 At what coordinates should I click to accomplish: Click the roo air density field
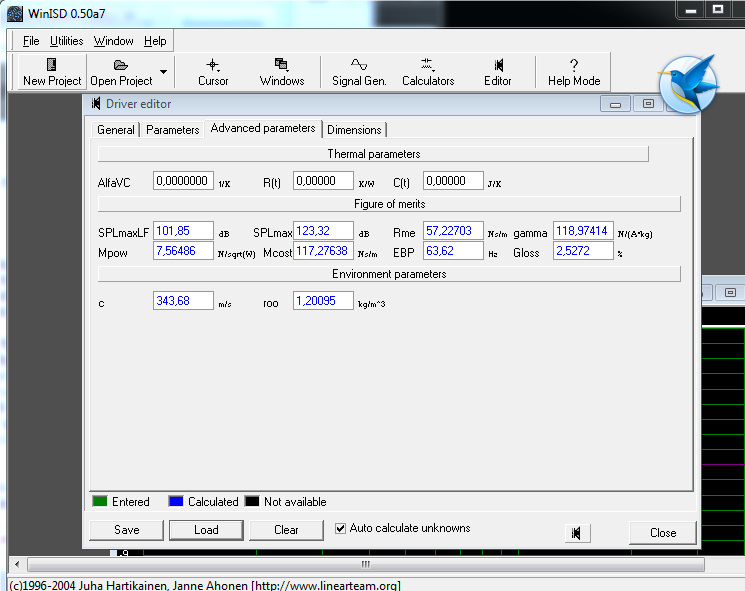(323, 301)
